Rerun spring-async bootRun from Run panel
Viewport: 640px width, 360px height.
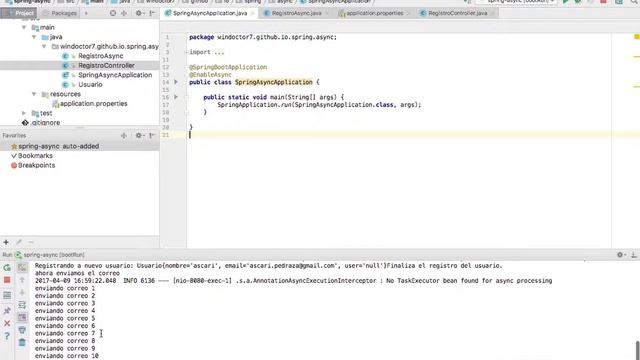7,268
